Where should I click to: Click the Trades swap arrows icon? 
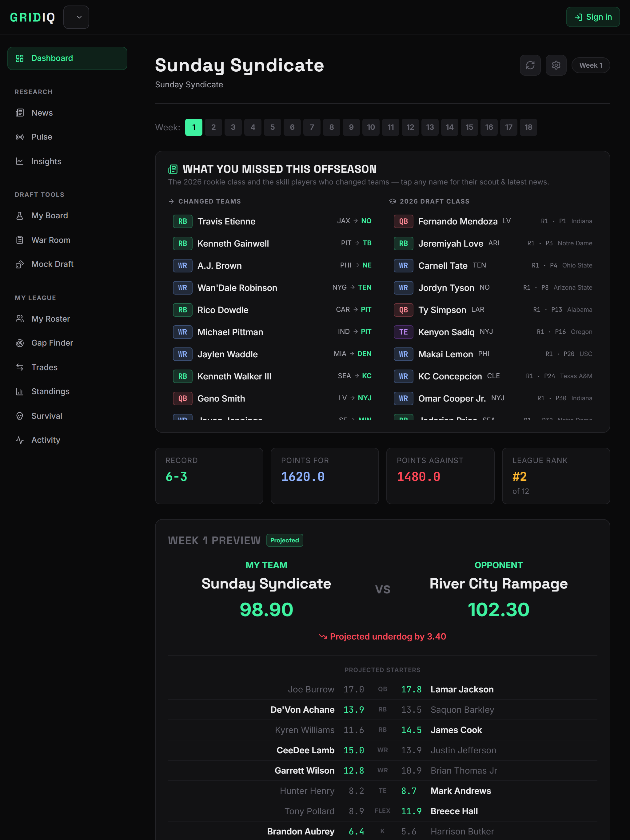coord(20,367)
